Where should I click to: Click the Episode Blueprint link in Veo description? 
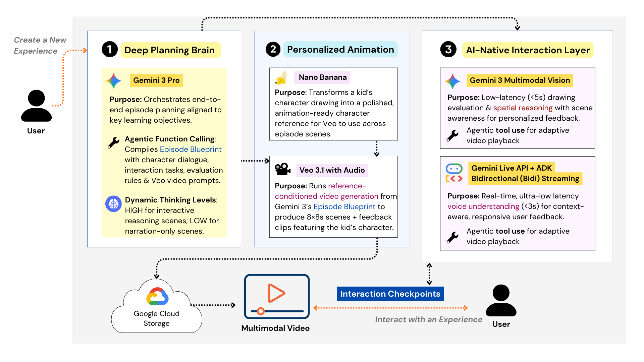(x=345, y=206)
